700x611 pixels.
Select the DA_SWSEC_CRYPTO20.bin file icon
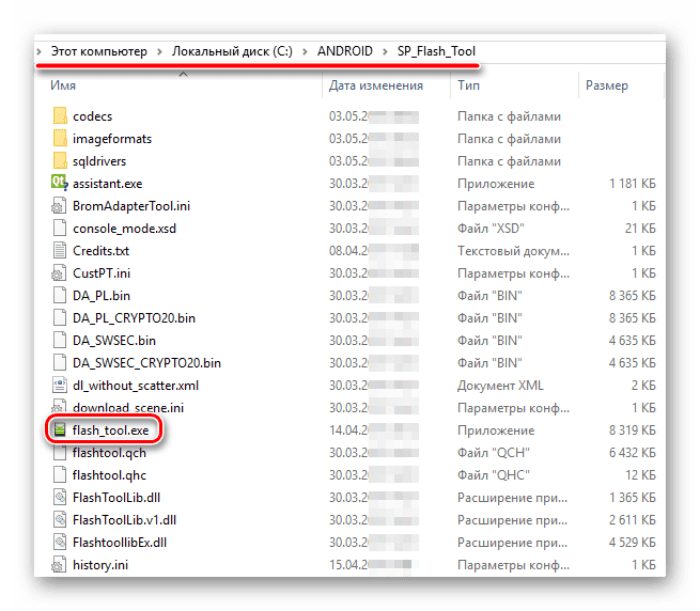(59, 362)
